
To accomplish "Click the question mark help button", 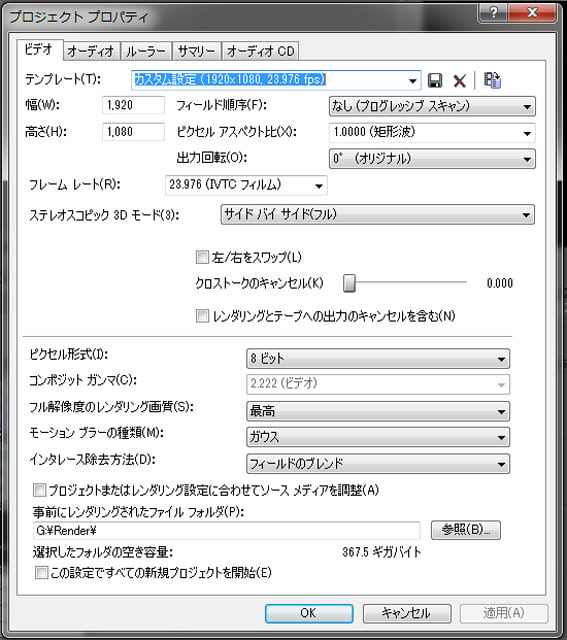I will [x=493, y=13].
